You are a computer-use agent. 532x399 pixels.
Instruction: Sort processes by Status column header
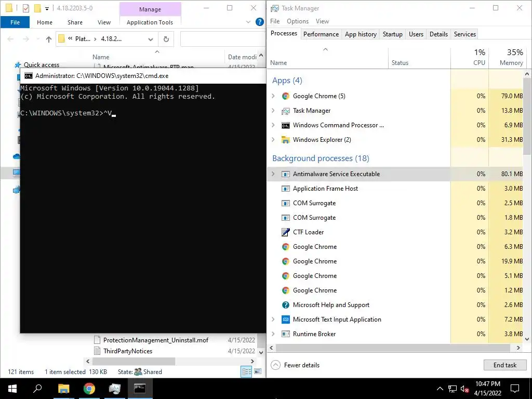[x=419, y=58]
